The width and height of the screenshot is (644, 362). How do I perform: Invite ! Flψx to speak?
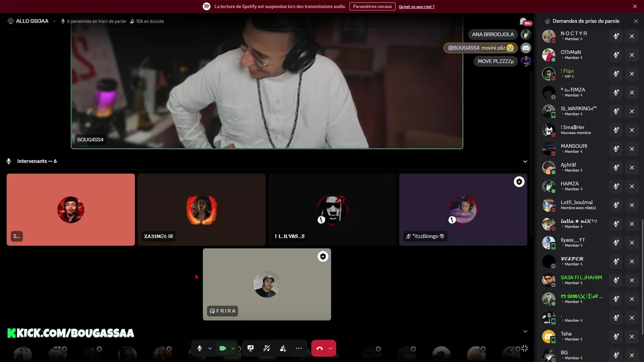pyautogui.click(x=616, y=74)
